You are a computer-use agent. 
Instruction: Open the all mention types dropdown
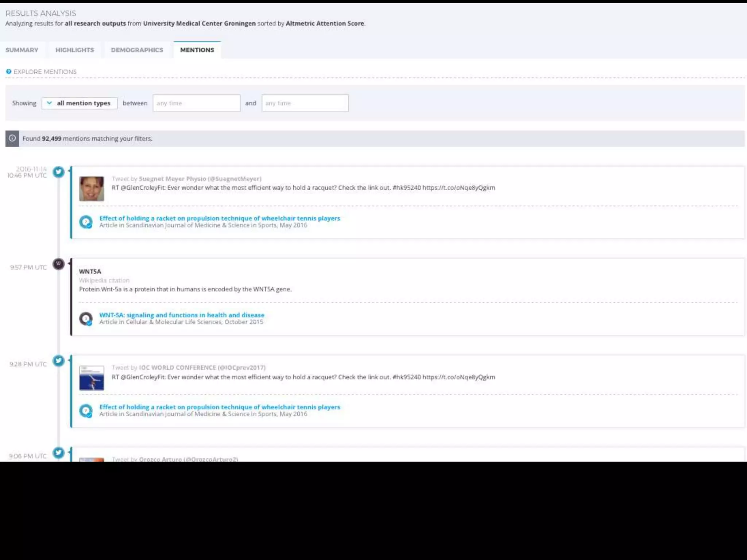[80, 103]
